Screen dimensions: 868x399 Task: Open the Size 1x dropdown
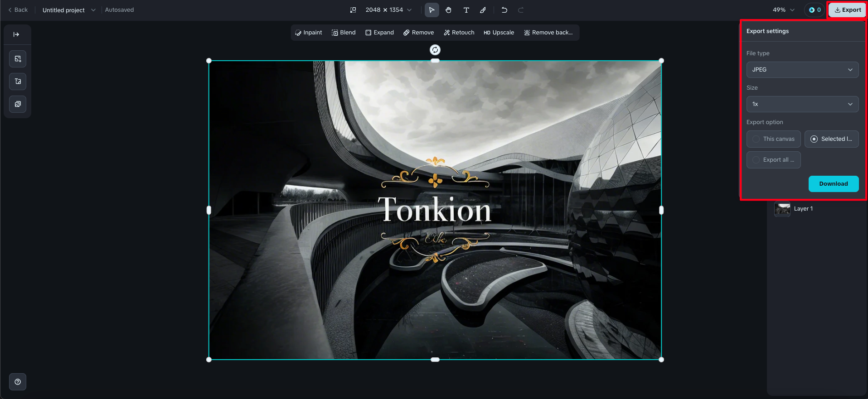pos(803,104)
